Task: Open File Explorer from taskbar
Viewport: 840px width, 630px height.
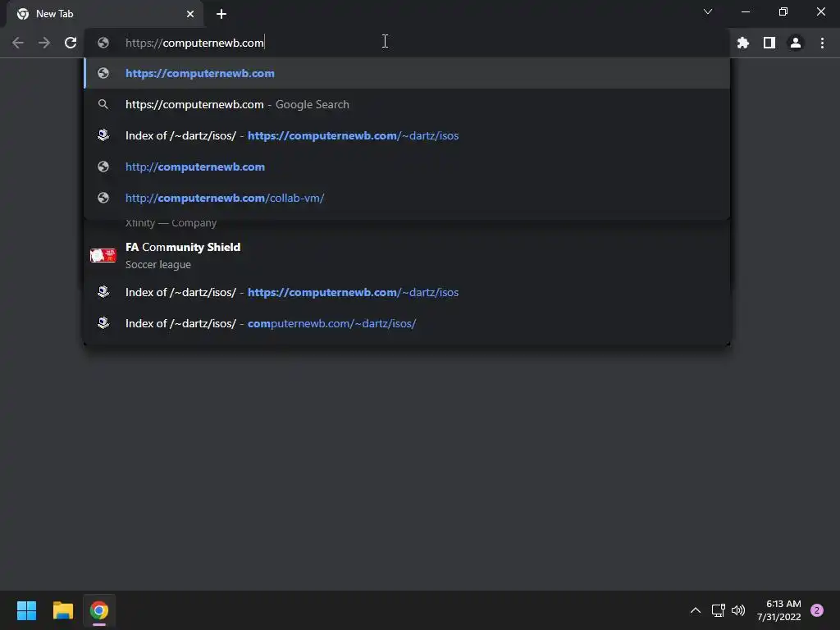Action: [62, 610]
